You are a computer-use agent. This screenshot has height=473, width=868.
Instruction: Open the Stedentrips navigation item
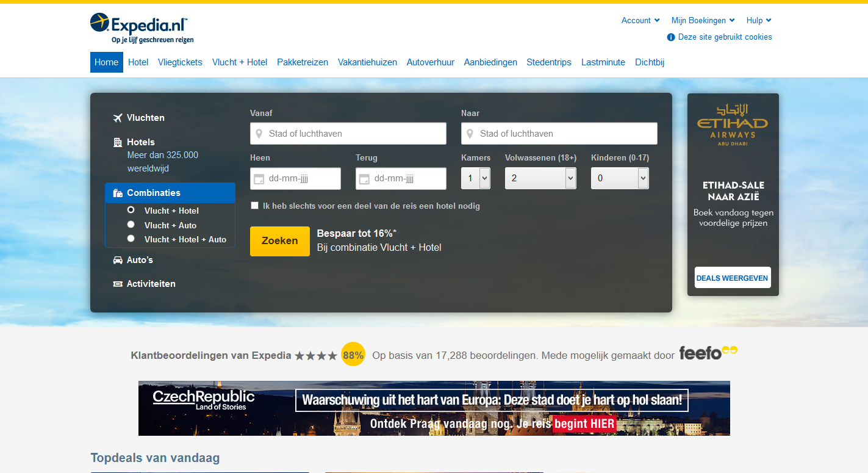[549, 62]
